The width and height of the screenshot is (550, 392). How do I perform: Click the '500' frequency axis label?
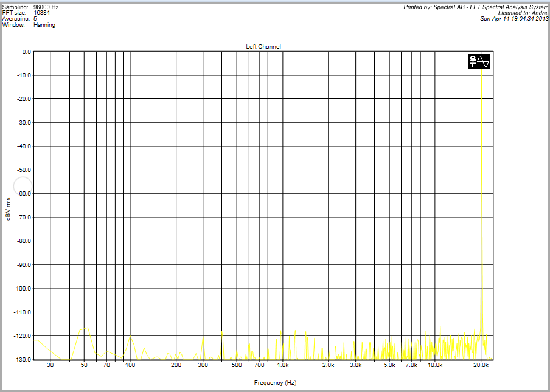237,365
